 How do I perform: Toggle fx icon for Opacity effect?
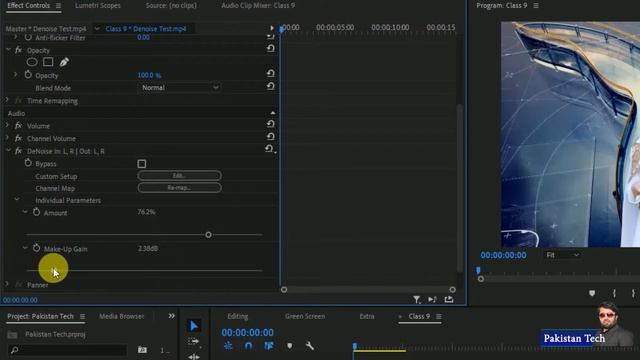18,50
